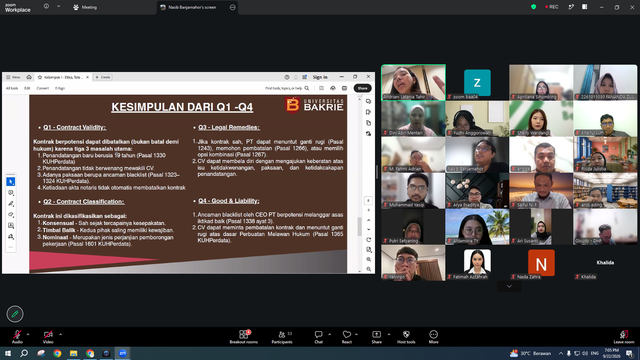The image size is (640, 360).
Task: Click the green encryption shield icon
Action: tap(533, 7)
